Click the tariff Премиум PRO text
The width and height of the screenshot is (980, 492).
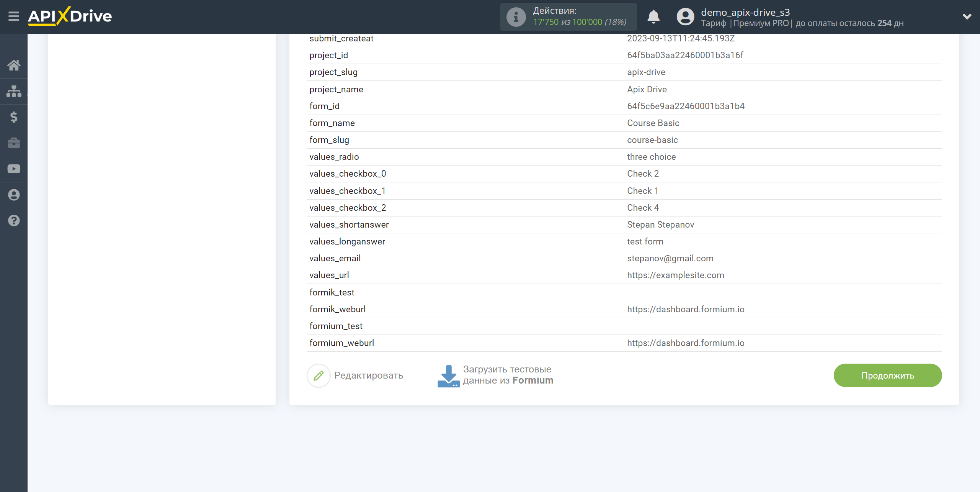(x=761, y=23)
